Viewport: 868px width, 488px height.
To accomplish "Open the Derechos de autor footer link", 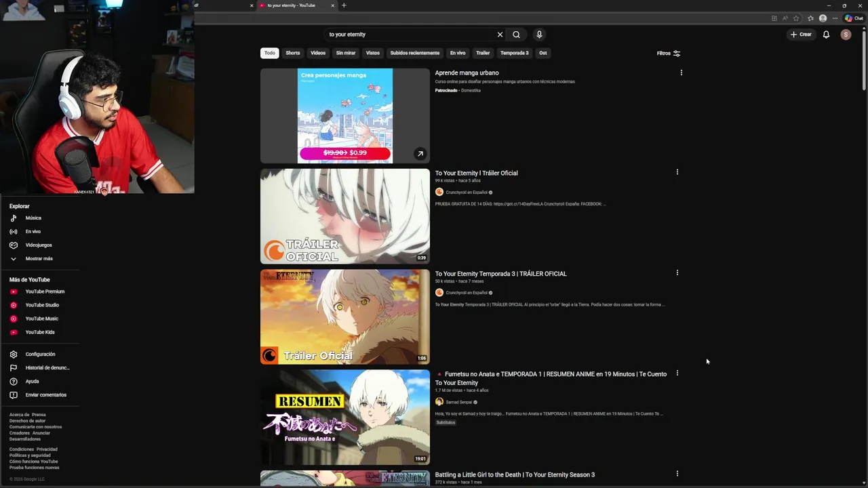I will 28,421.
